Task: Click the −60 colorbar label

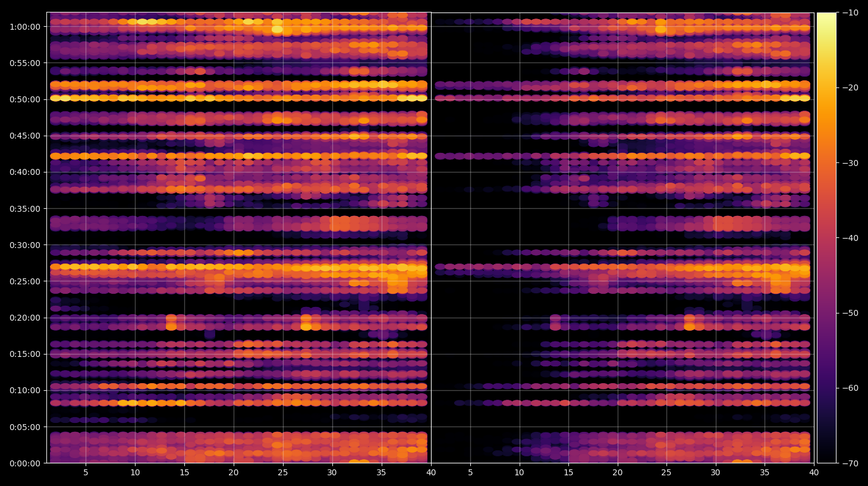Action: (x=851, y=388)
